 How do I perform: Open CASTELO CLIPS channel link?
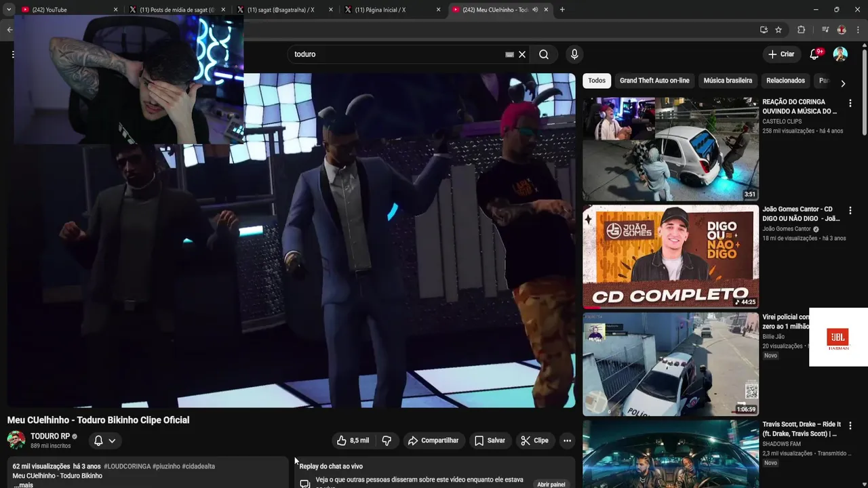click(782, 121)
